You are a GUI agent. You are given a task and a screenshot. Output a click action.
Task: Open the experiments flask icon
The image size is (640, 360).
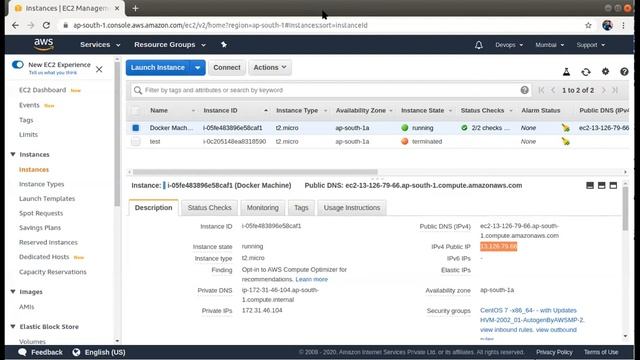(x=566, y=72)
